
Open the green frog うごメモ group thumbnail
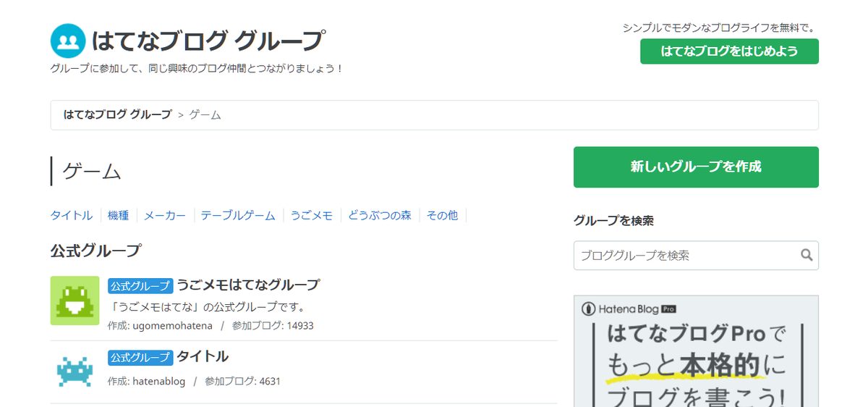click(x=75, y=301)
